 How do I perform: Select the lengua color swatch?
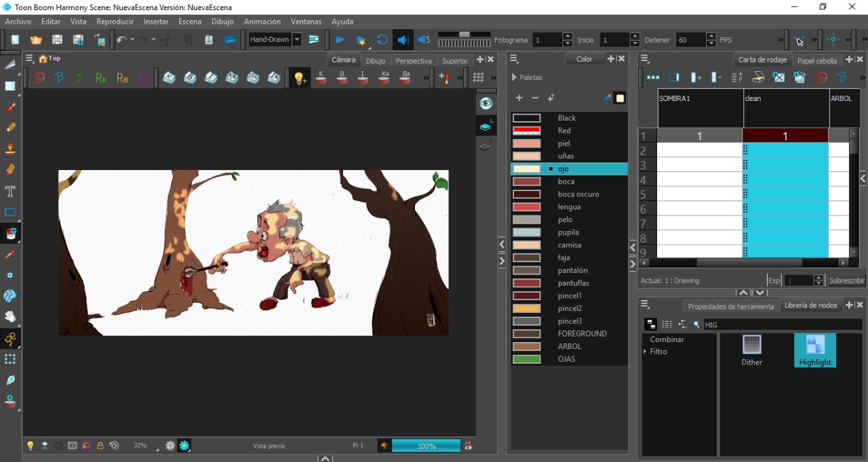pyautogui.click(x=527, y=207)
